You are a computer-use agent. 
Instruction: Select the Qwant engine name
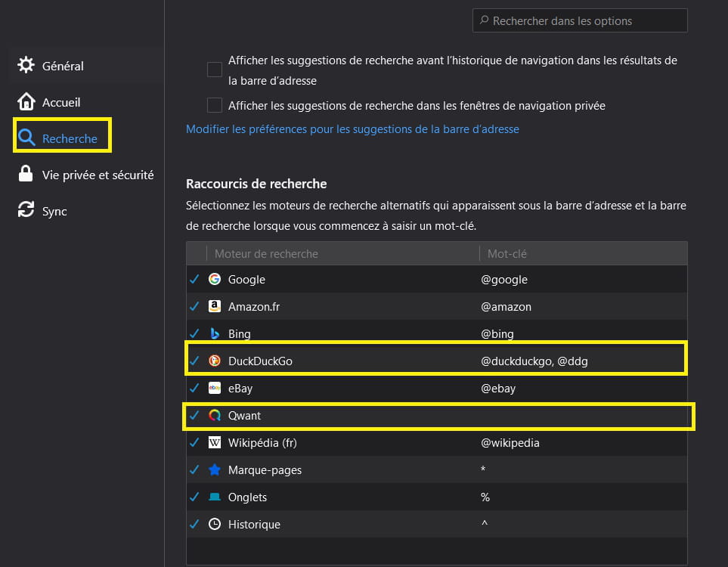coord(244,416)
